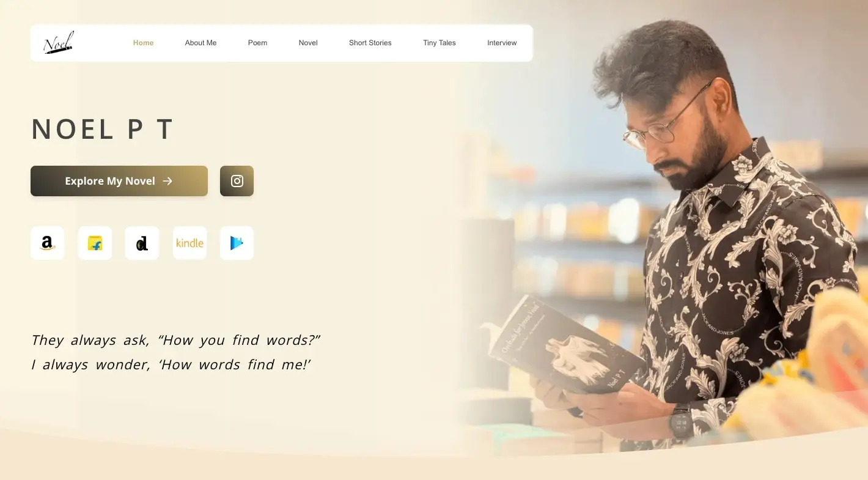868x480 pixels.
Task: Click the quote line "How words find me!"
Action: [171, 364]
